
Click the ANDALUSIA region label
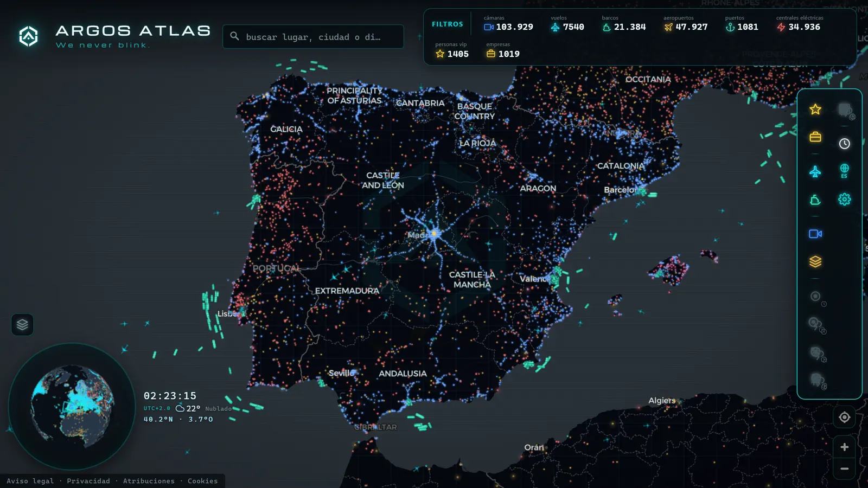click(x=403, y=374)
